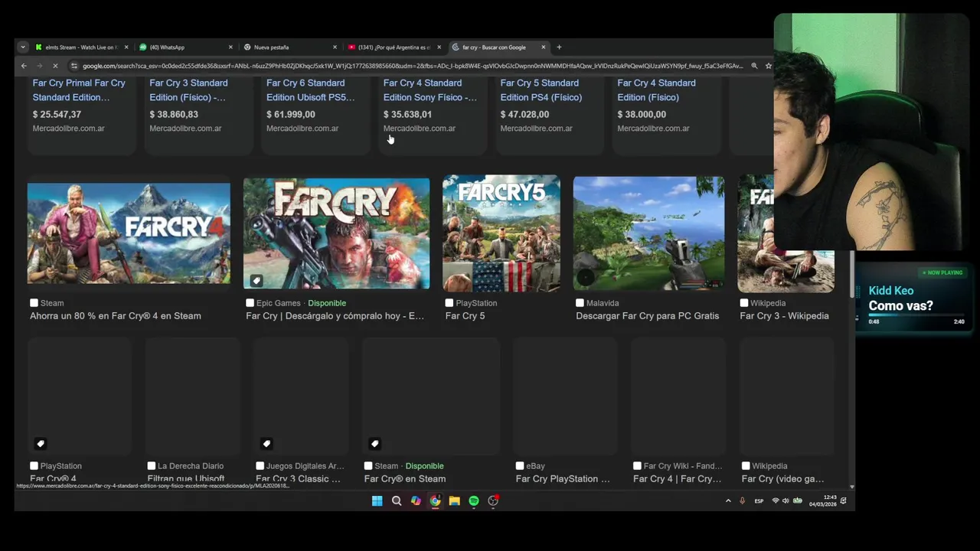Bookmark this page with the star icon
The image size is (980, 551).
[768, 66]
